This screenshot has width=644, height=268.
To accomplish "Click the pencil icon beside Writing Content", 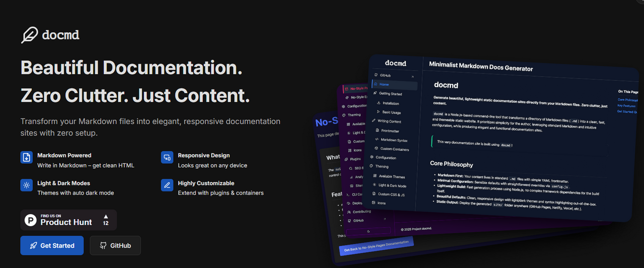I will pyautogui.click(x=373, y=121).
